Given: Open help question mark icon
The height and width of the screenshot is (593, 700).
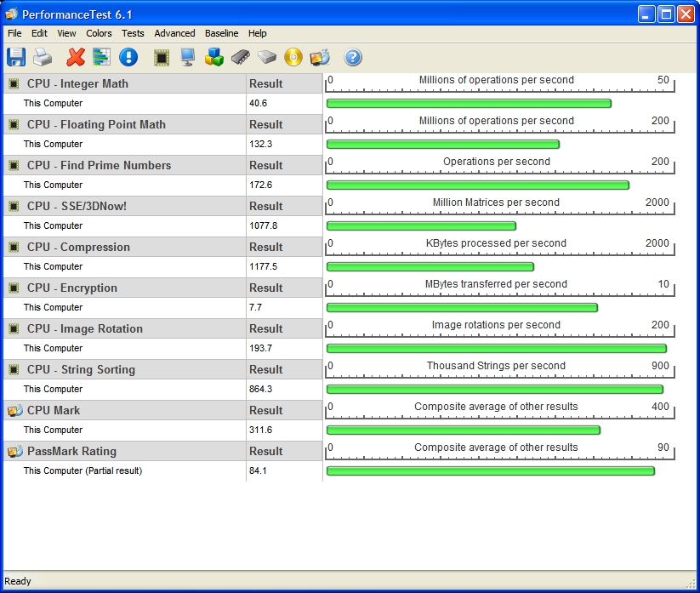Looking at the screenshot, I should tap(353, 57).
